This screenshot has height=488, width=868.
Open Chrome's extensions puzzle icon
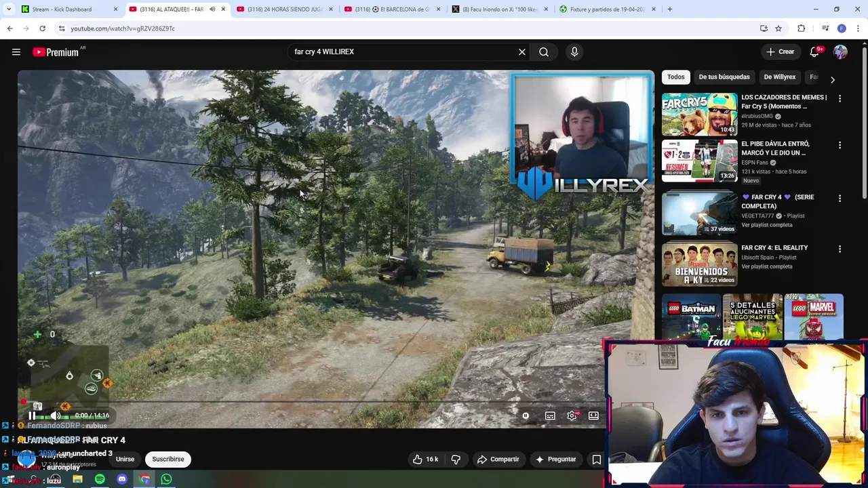tap(802, 28)
